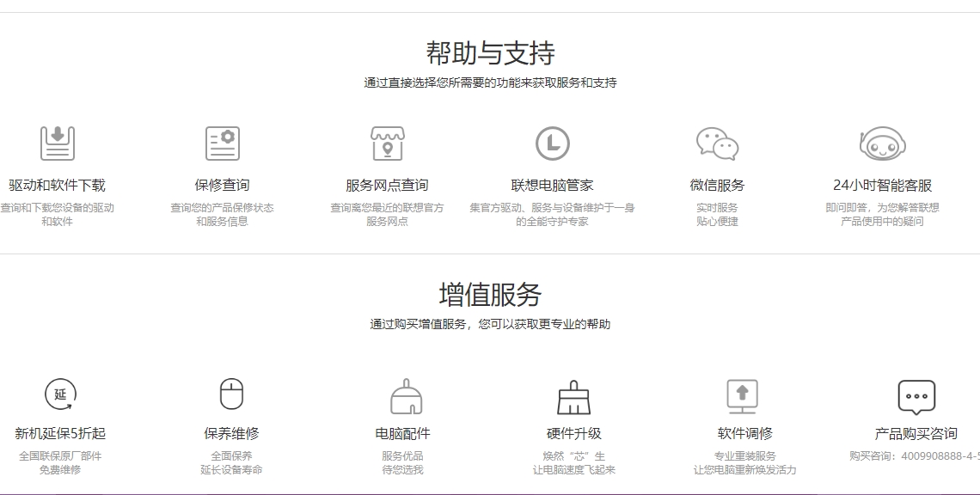This screenshot has height=495, width=980.
Task: Open the 软件调修 link
Action: pos(745,433)
